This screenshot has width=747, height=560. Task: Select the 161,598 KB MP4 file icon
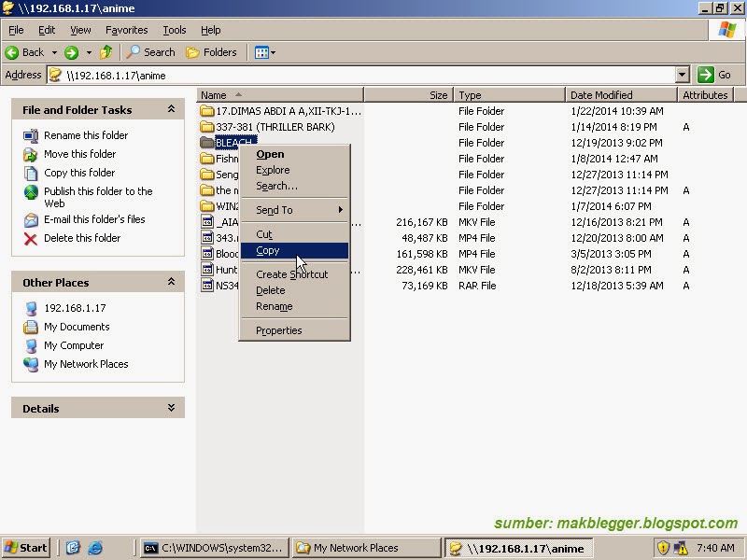(206, 254)
